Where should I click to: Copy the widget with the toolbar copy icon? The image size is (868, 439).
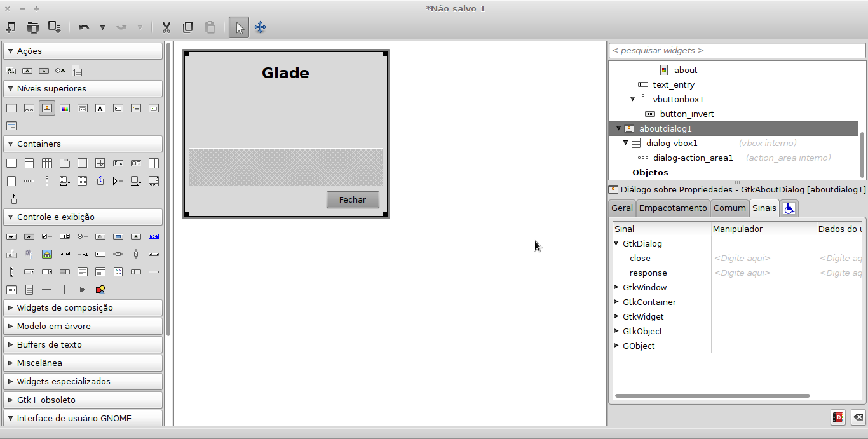click(187, 27)
